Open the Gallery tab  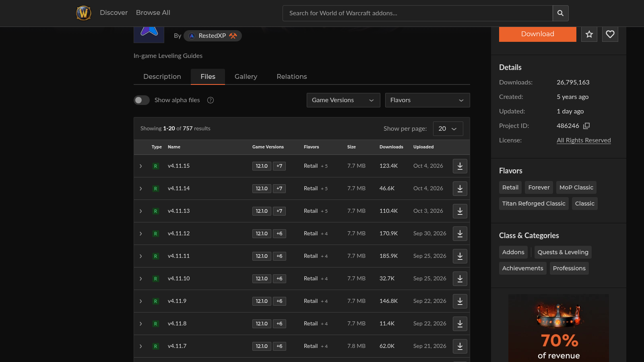click(246, 77)
